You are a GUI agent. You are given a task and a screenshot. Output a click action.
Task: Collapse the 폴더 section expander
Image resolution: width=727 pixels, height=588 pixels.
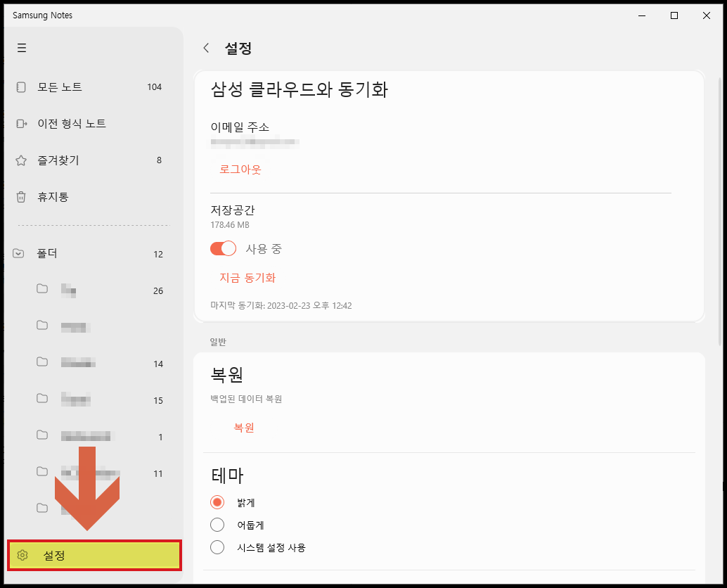tap(18, 254)
